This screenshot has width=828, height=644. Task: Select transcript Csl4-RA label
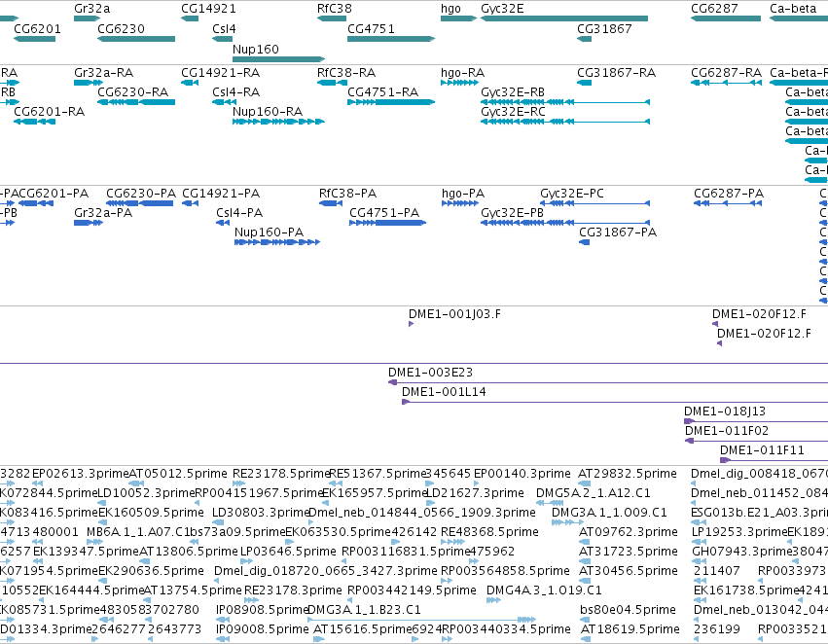pos(235,91)
